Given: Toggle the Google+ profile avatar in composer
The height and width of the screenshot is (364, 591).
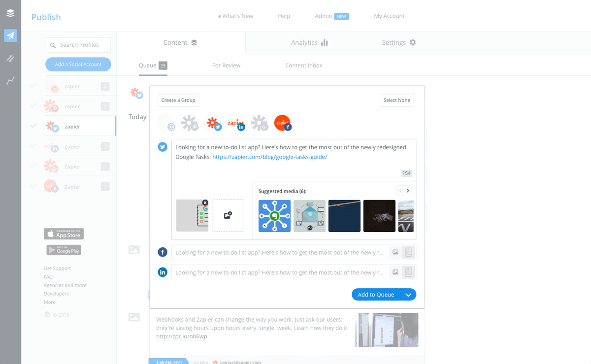Looking at the screenshot, I should [260, 123].
